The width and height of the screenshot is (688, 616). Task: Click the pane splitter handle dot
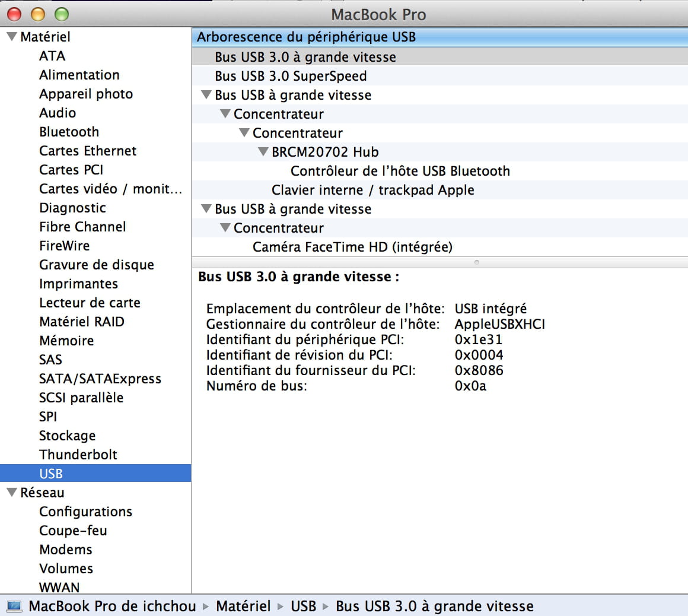click(x=477, y=262)
